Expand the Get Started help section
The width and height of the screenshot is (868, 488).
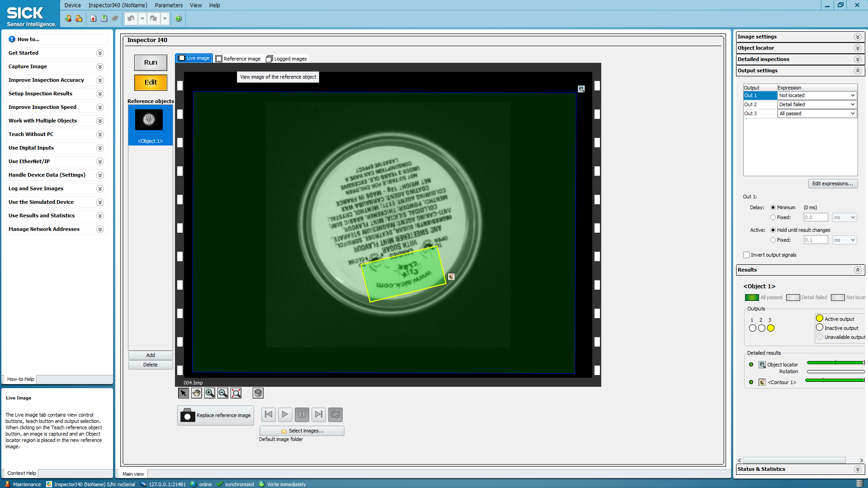click(x=100, y=53)
